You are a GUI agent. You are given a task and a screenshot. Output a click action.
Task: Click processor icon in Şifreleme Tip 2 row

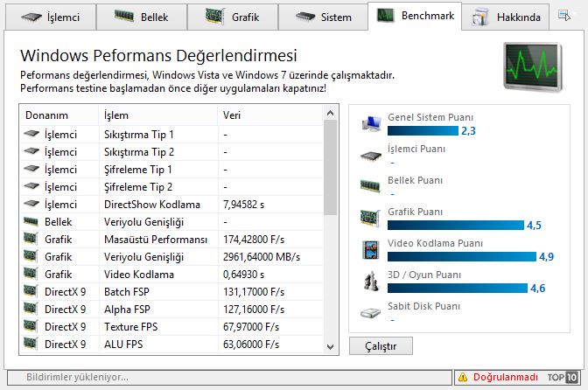tap(31, 186)
